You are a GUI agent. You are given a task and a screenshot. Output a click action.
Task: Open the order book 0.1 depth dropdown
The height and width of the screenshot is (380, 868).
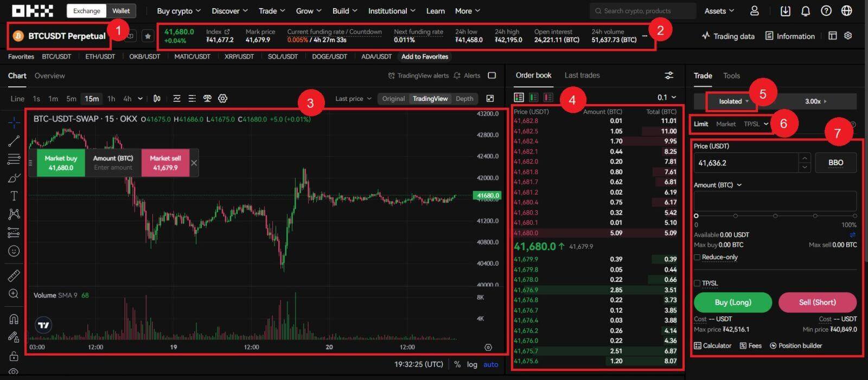click(667, 98)
